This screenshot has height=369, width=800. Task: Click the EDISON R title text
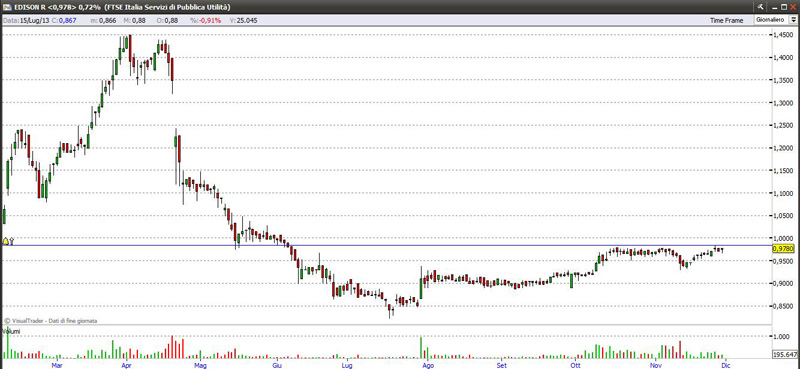pyautogui.click(x=29, y=7)
